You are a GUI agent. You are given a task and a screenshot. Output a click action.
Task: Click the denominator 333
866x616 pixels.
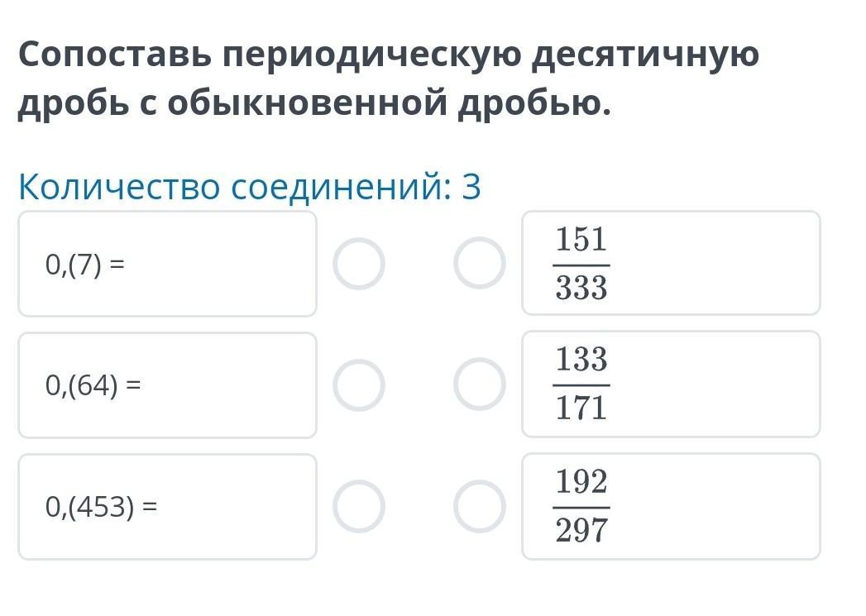581,289
